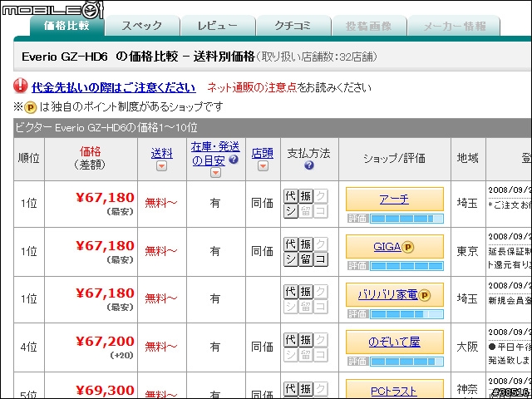532x399 pixels.
Task: Click the 大阪 region cell
Action: (x=467, y=347)
